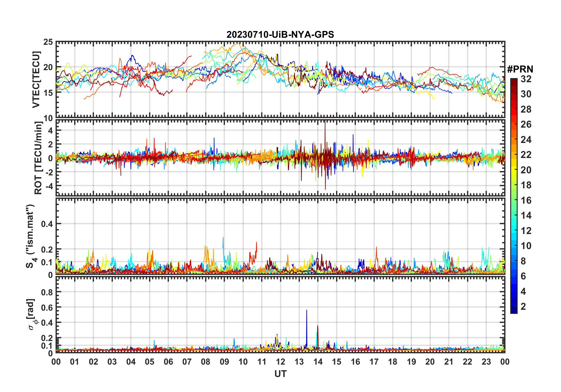Select the "UT" x-axis label

tap(280, 374)
